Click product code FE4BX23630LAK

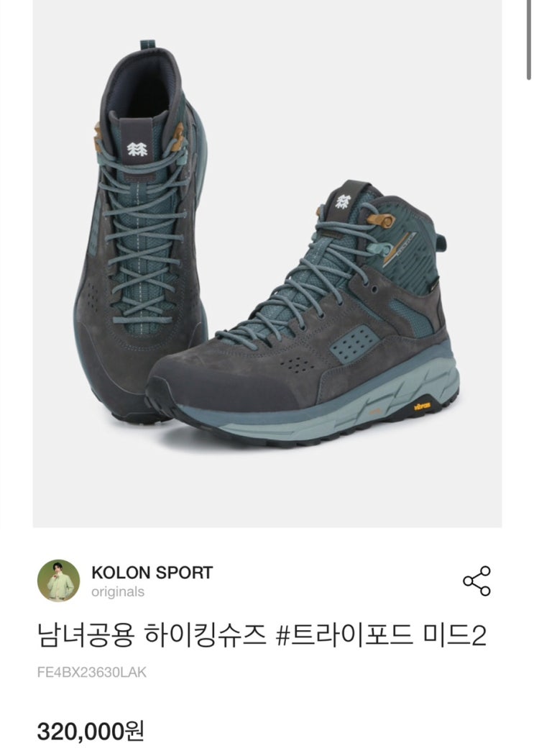(91, 672)
